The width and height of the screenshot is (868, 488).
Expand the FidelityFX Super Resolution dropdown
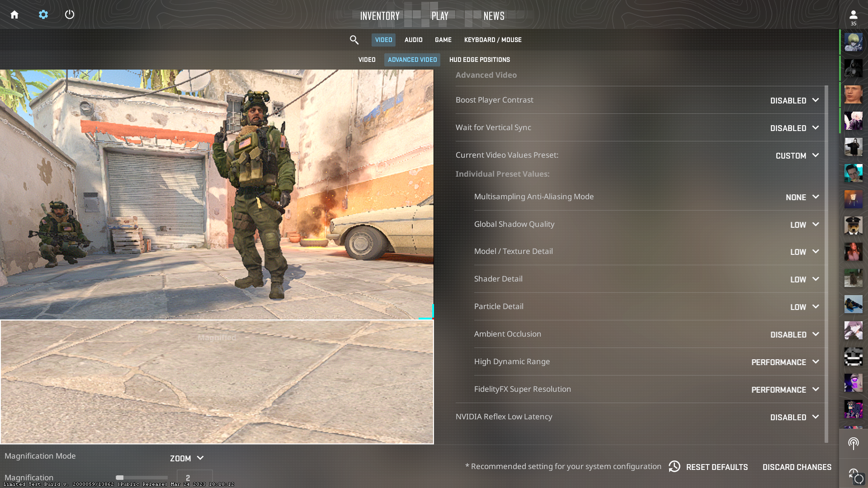(815, 389)
